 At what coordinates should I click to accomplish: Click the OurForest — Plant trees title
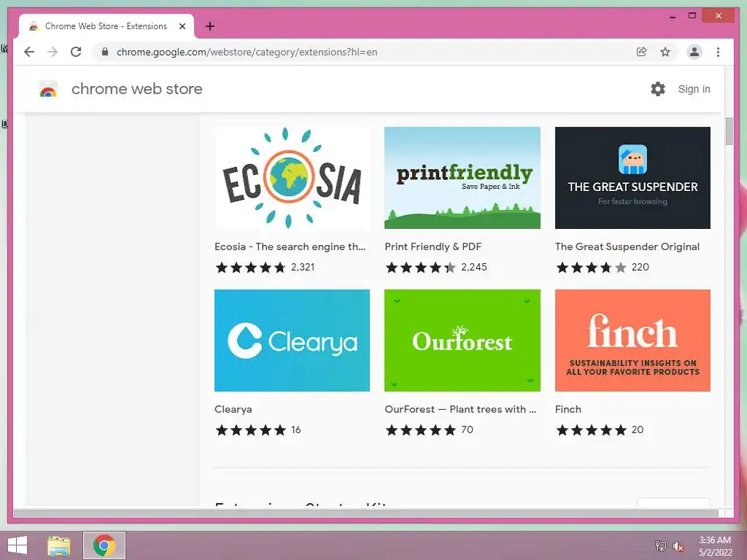(x=460, y=409)
